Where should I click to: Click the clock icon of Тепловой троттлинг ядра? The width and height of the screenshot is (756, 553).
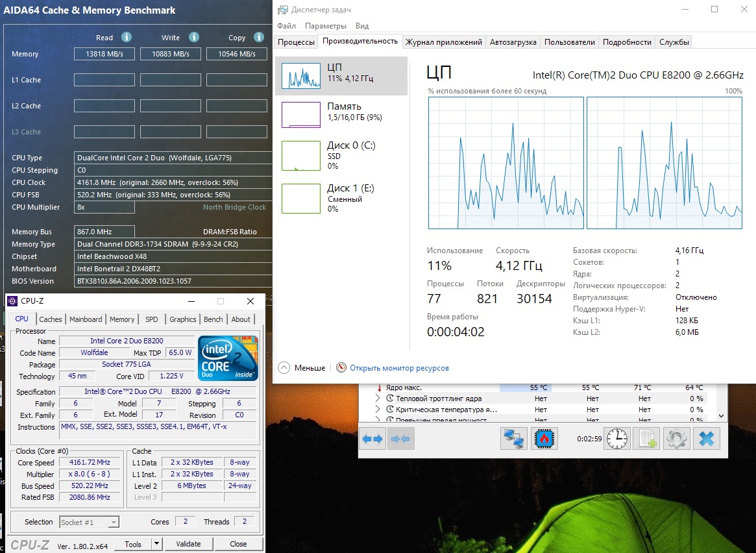pos(390,399)
